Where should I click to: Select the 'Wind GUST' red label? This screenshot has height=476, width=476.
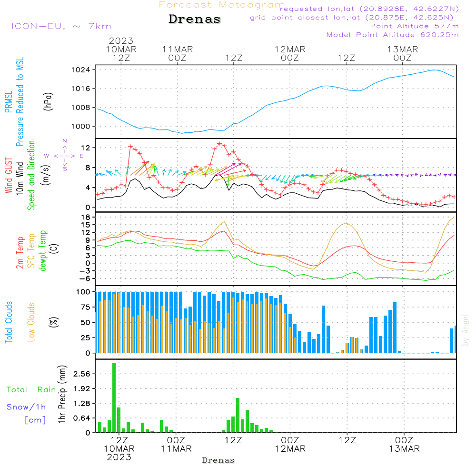tap(9, 176)
